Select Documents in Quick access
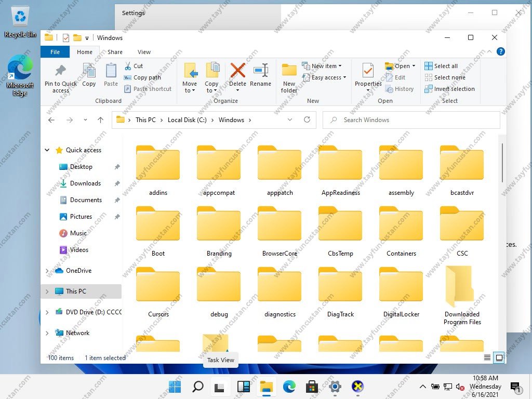Viewport: 532px width, 399px height. tap(86, 200)
